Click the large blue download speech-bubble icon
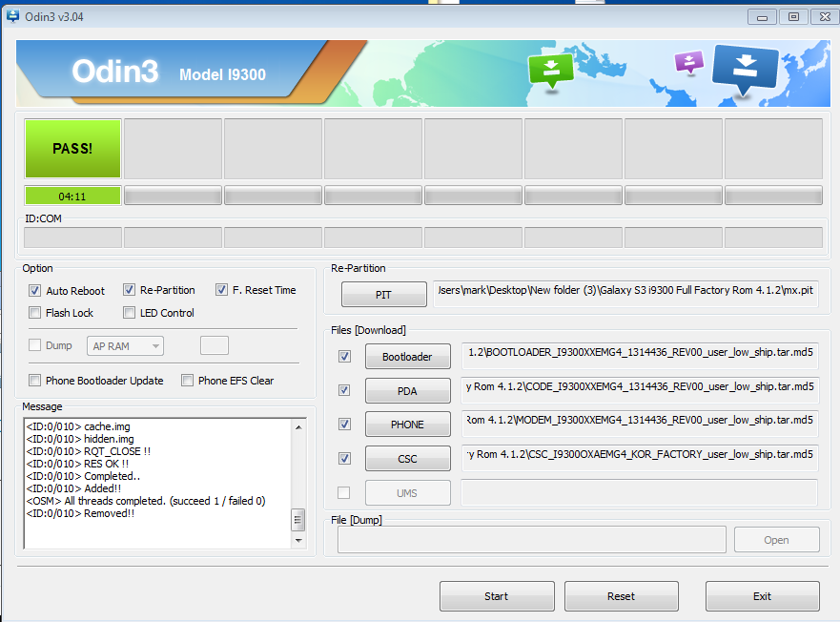The image size is (840, 622). point(746,70)
